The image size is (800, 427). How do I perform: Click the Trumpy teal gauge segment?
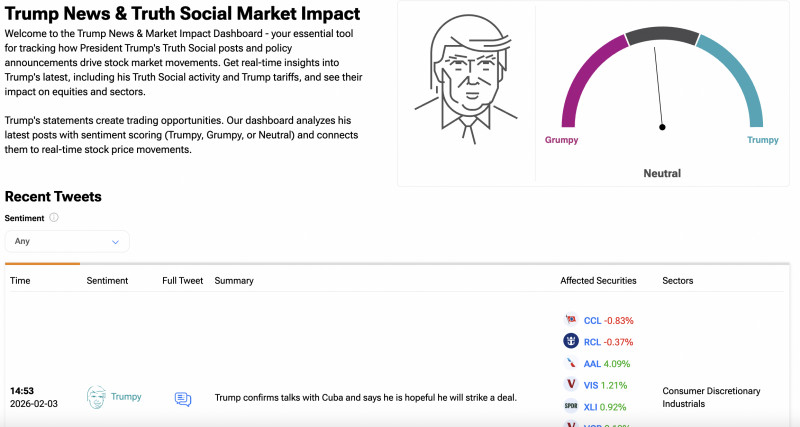(x=741, y=84)
